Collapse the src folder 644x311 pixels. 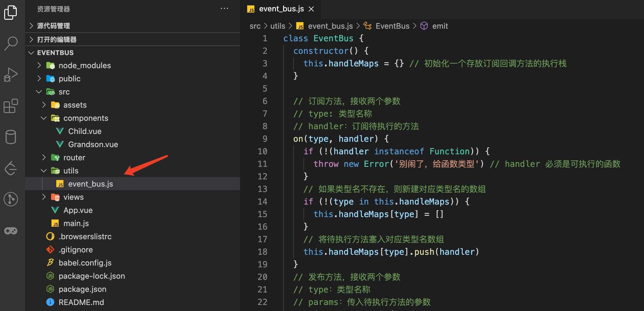pos(64,92)
